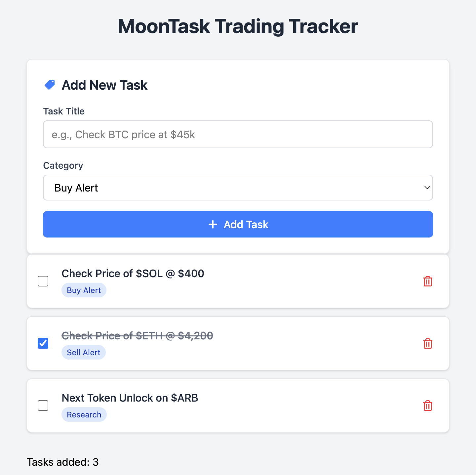This screenshot has width=476, height=475.
Task: Focus the Task Title input field
Action: click(238, 134)
